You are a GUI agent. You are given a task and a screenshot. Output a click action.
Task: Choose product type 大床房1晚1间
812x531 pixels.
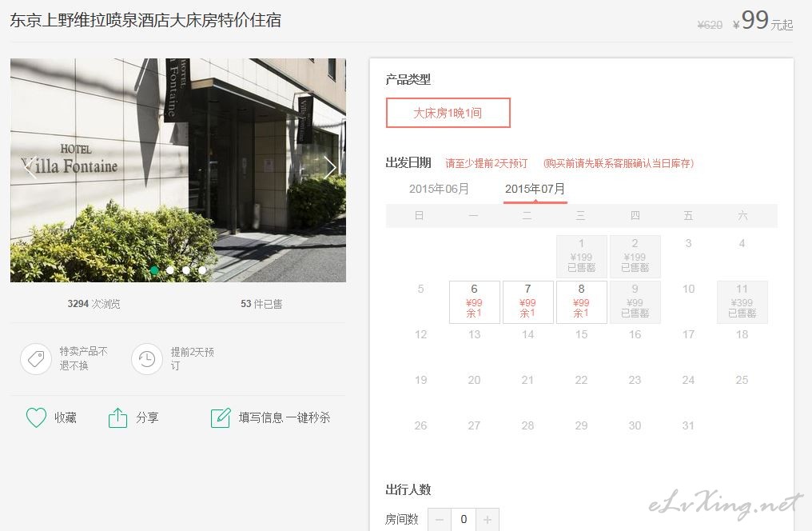448,113
